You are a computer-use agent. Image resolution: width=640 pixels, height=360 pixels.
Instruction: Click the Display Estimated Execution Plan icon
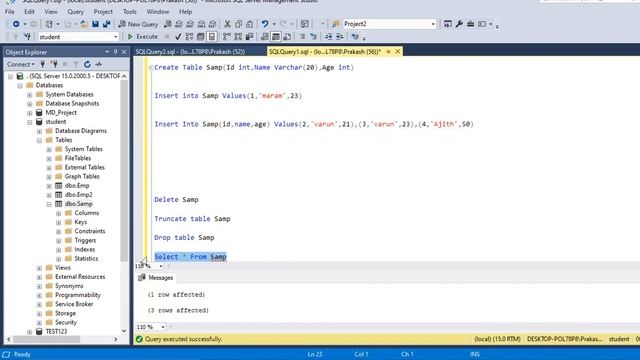point(189,37)
